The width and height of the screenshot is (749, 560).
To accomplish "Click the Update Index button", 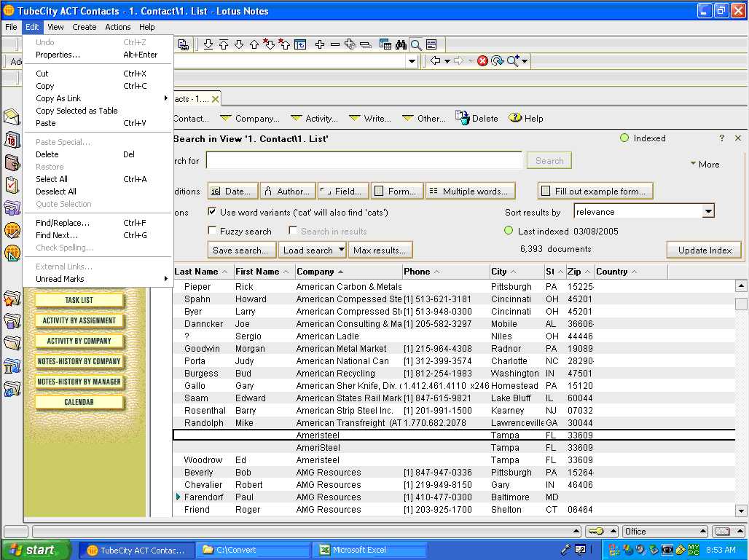I will click(705, 251).
